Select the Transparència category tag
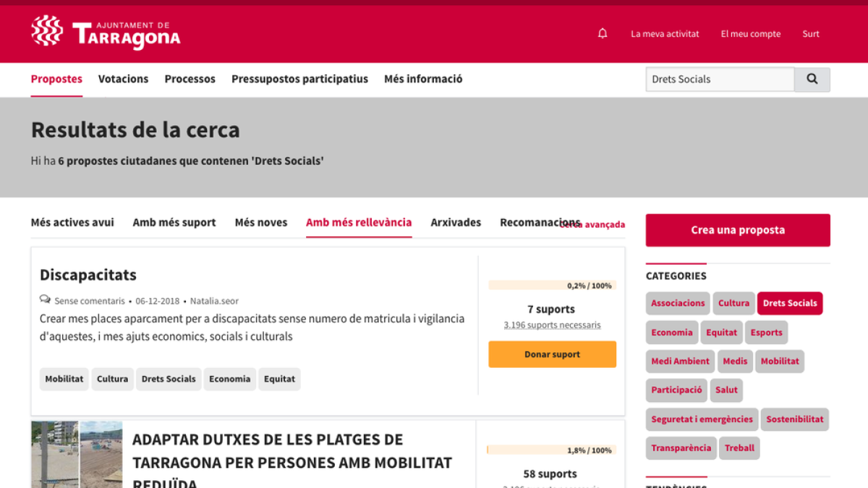Image resolution: width=868 pixels, height=488 pixels. coord(681,448)
